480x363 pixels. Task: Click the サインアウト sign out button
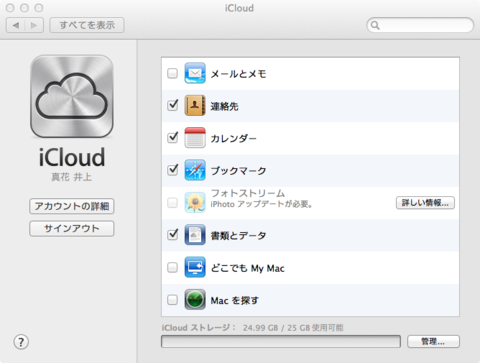click(x=72, y=229)
